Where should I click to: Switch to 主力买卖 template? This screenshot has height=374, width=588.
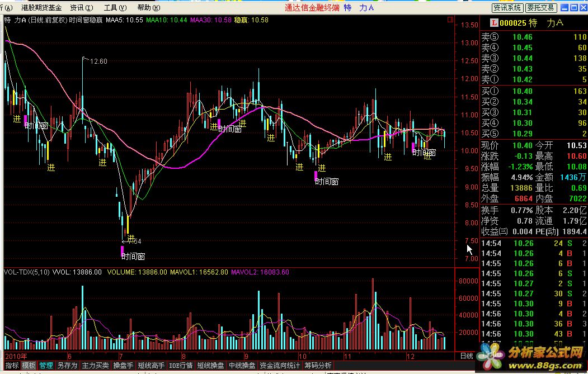coord(95,366)
